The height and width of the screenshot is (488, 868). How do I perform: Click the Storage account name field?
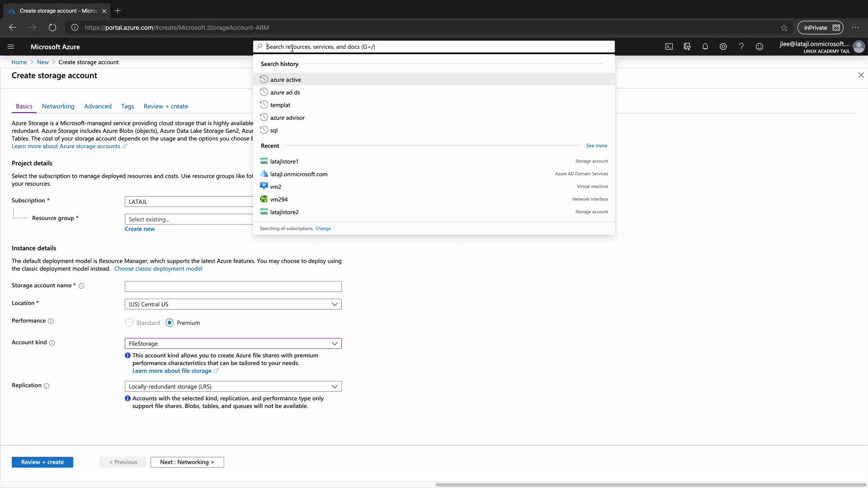(x=233, y=286)
